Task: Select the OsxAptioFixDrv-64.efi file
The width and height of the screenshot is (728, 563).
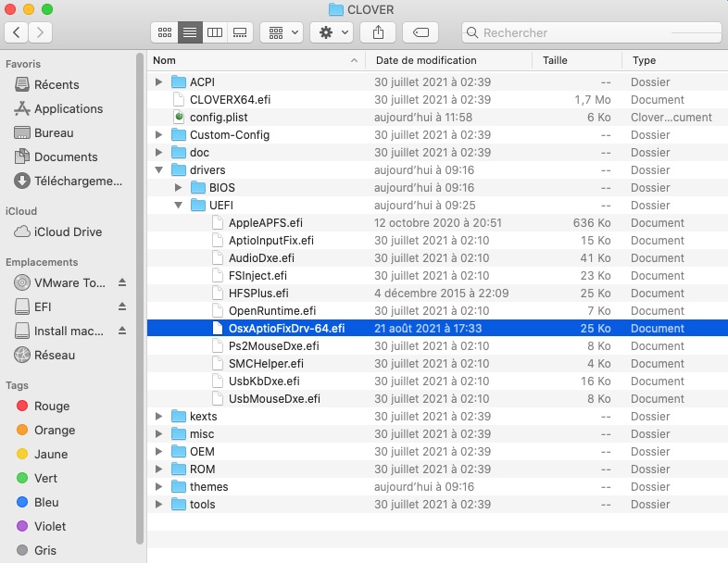Action: [x=437, y=329]
